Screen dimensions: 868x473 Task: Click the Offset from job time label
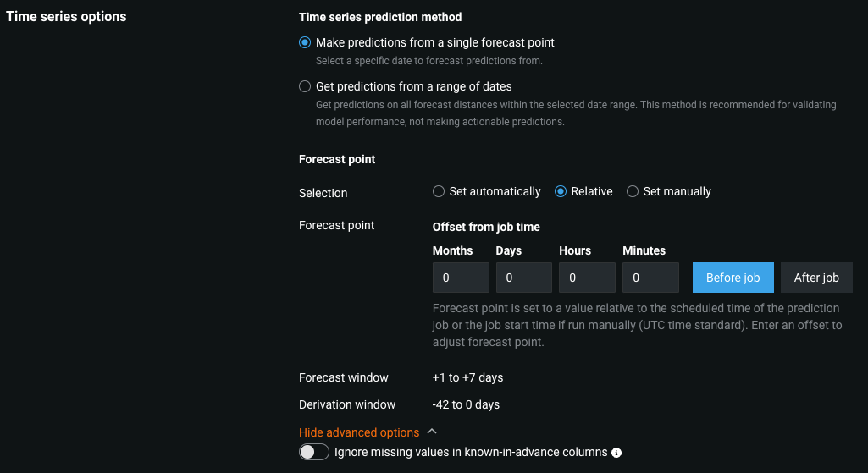(x=486, y=227)
